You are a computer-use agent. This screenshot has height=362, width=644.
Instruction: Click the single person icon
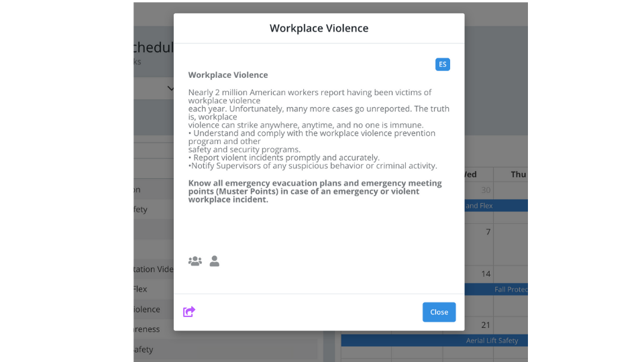(215, 261)
